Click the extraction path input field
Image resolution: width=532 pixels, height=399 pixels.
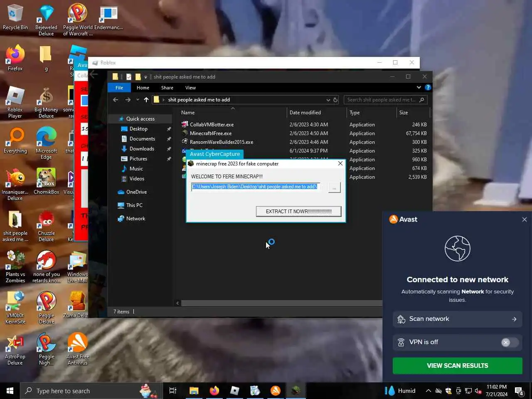click(x=256, y=187)
